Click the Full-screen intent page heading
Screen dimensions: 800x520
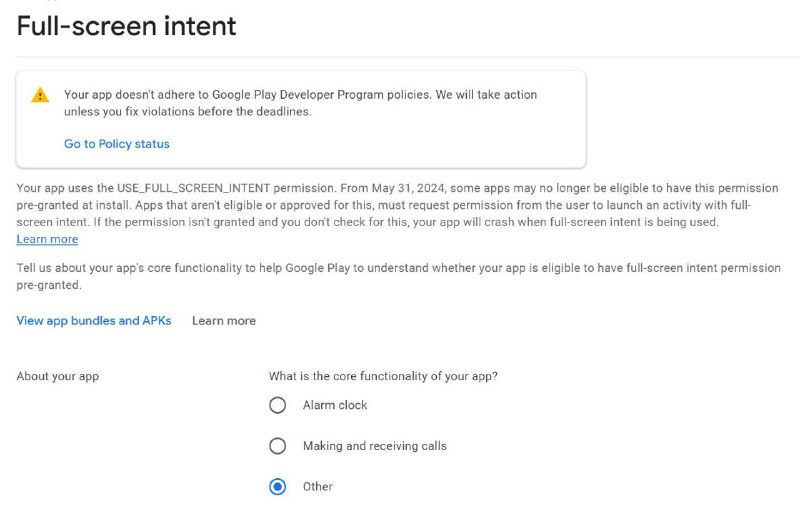tap(127, 26)
